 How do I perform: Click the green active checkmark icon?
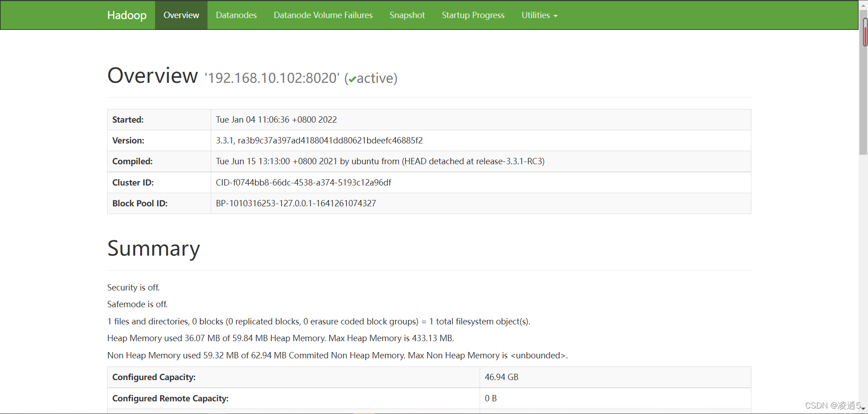352,79
